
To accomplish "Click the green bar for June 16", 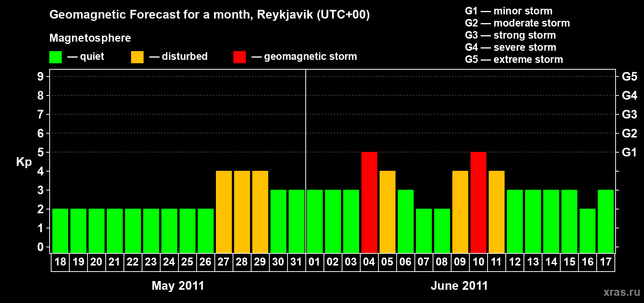I will (588, 231).
